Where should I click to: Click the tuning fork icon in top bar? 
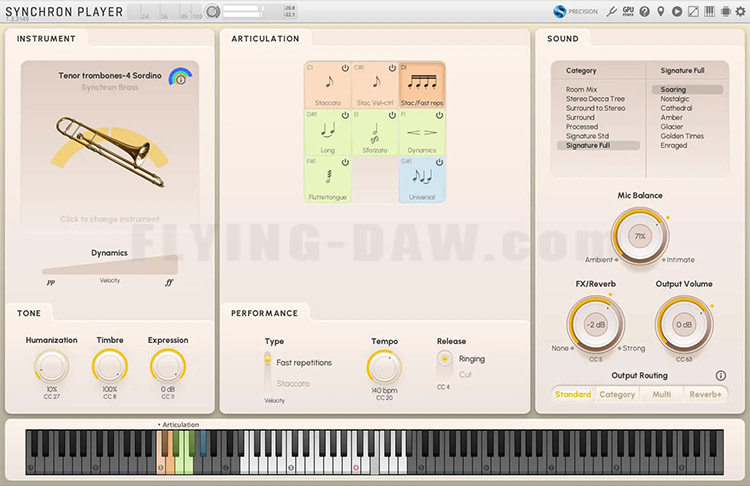[612, 11]
